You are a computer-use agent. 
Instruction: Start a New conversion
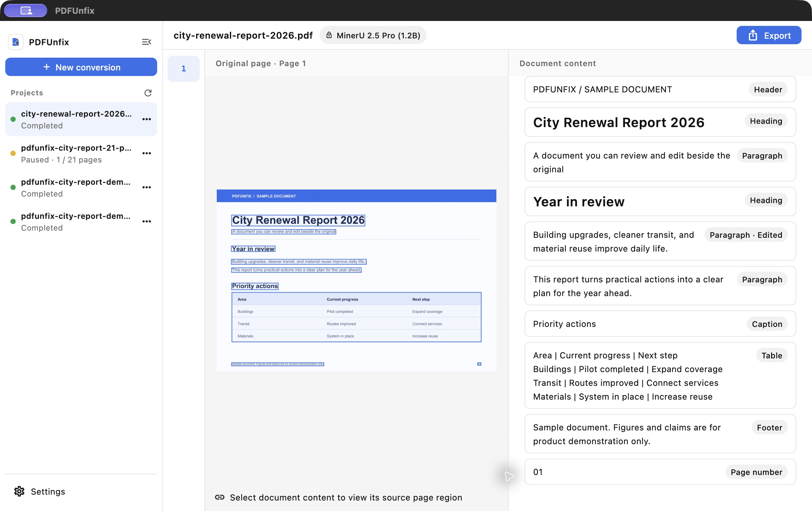(x=81, y=67)
